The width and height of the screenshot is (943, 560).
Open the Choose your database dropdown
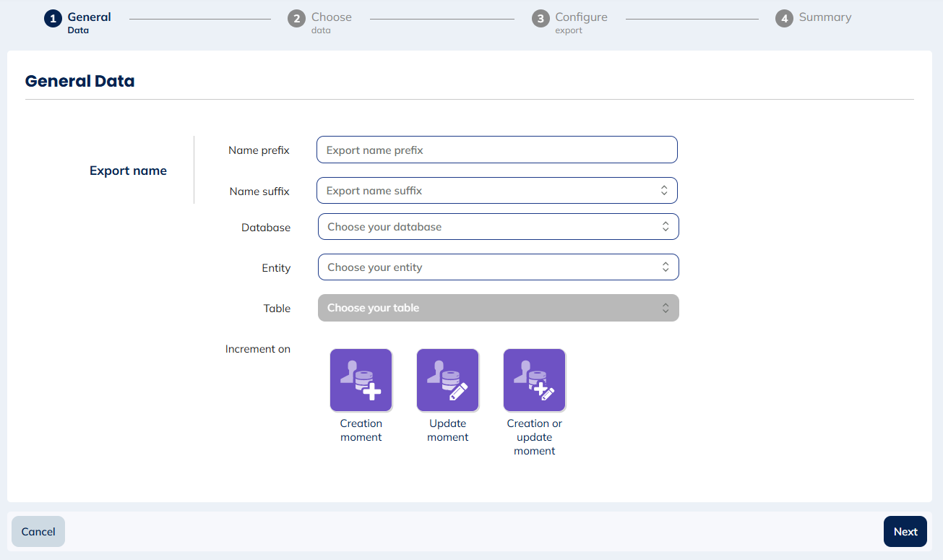click(497, 226)
